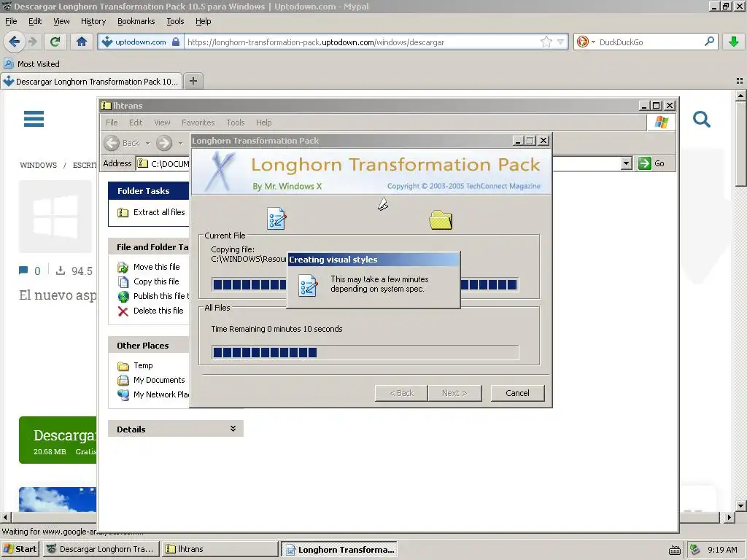Click the network tray icon near clock
This screenshot has width=747, height=560.
point(694,549)
